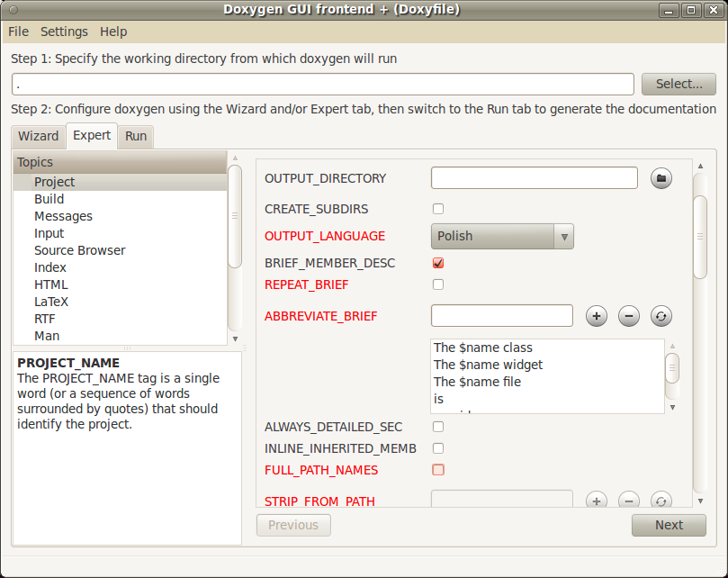Toggle the REPEAT_BRIEF checkbox

(x=438, y=284)
